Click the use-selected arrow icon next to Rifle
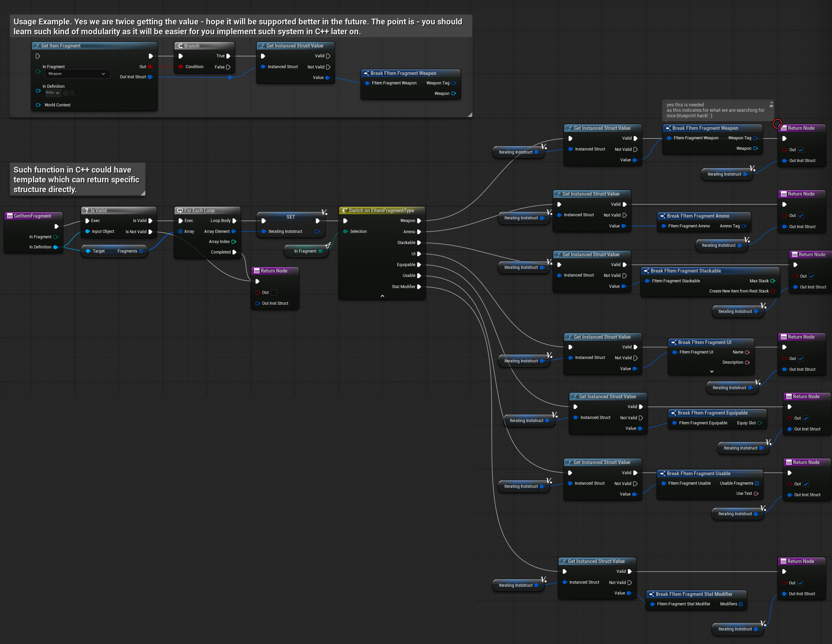This screenshot has height=644, width=832. [x=65, y=93]
